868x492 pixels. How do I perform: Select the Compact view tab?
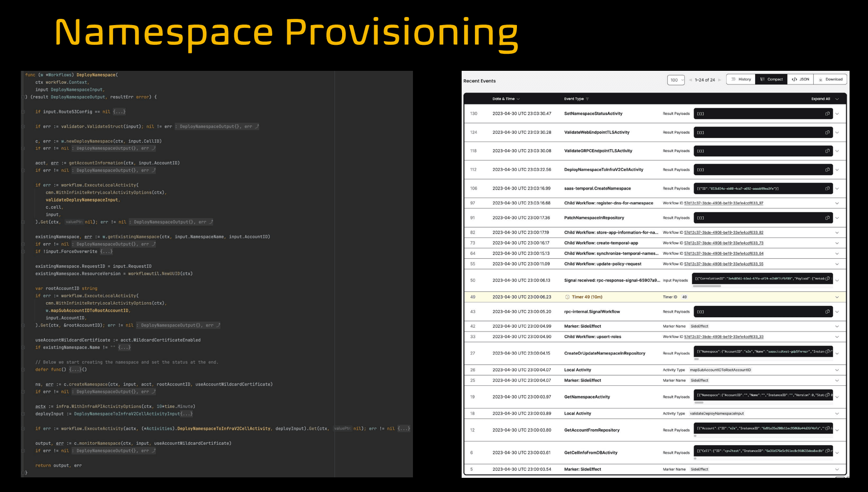click(771, 79)
